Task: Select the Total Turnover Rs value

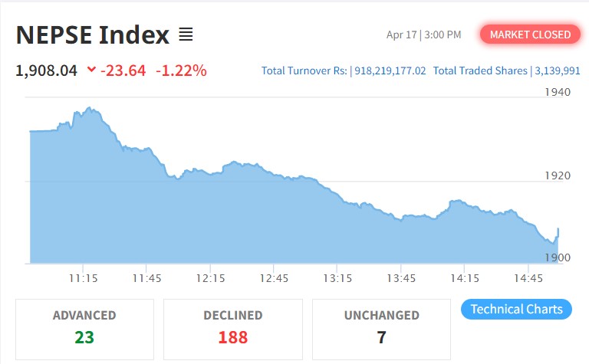Action: (x=390, y=71)
